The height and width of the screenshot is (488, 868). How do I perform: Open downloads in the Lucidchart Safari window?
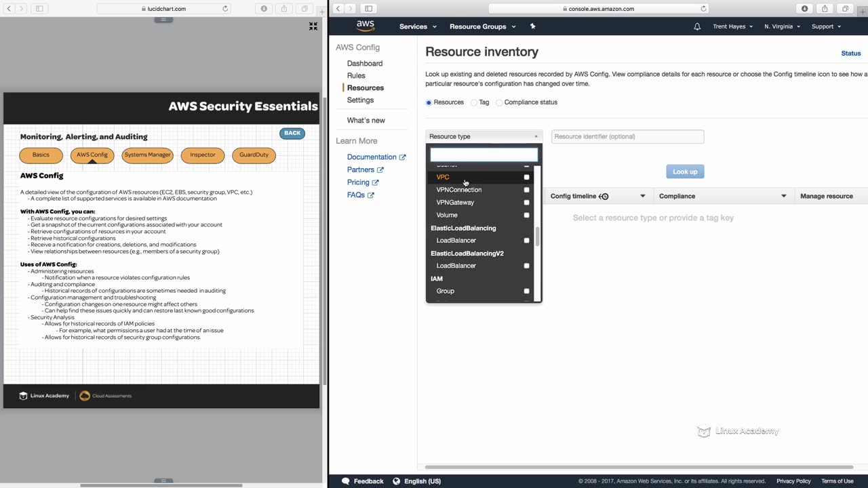264,9
